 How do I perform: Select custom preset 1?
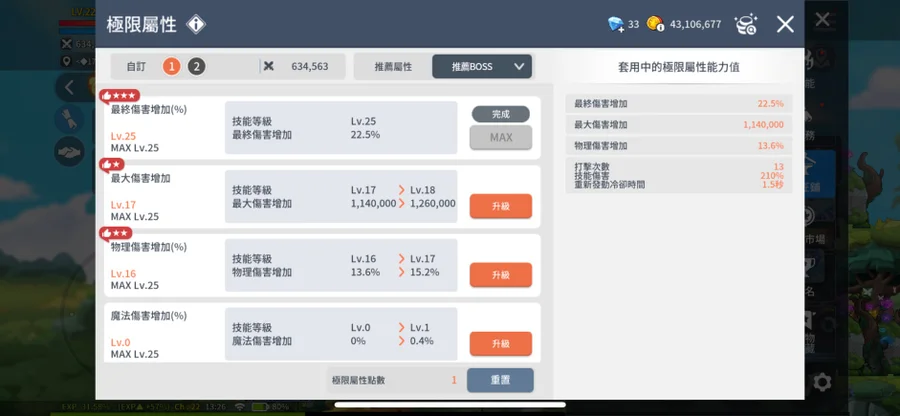pos(171,67)
